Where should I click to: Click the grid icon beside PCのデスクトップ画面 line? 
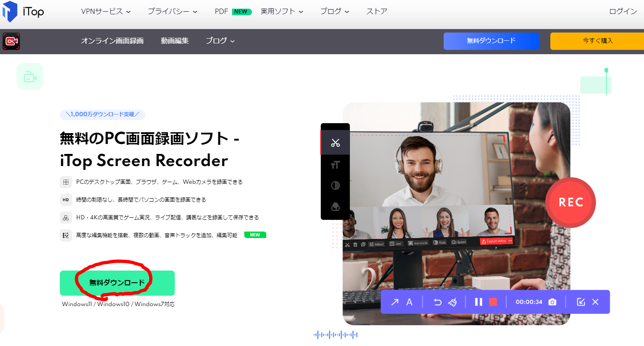click(65, 182)
